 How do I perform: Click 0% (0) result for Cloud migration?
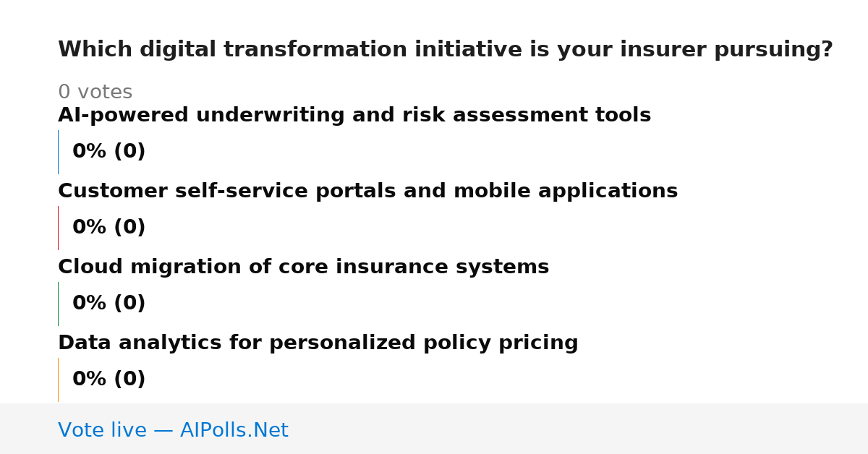[x=109, y=304]
